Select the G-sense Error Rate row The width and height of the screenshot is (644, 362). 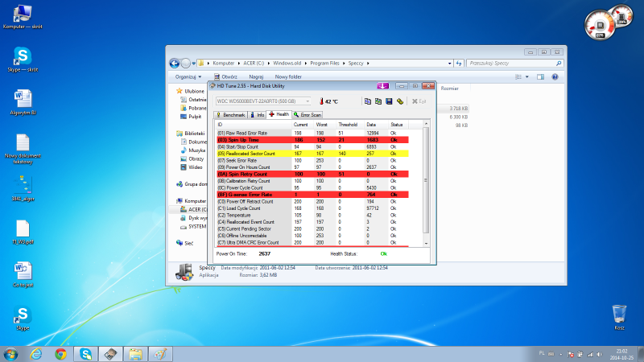tap(312, 195)
